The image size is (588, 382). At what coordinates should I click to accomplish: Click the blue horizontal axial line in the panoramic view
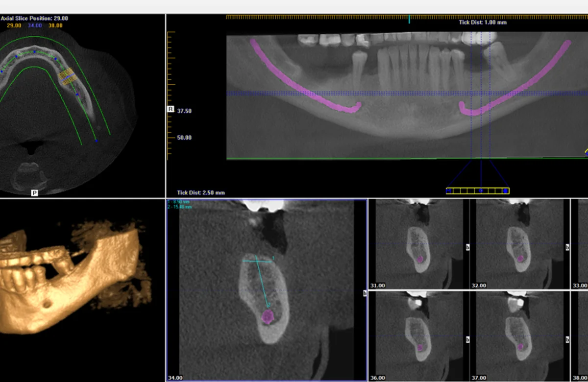tap(407, 93)
